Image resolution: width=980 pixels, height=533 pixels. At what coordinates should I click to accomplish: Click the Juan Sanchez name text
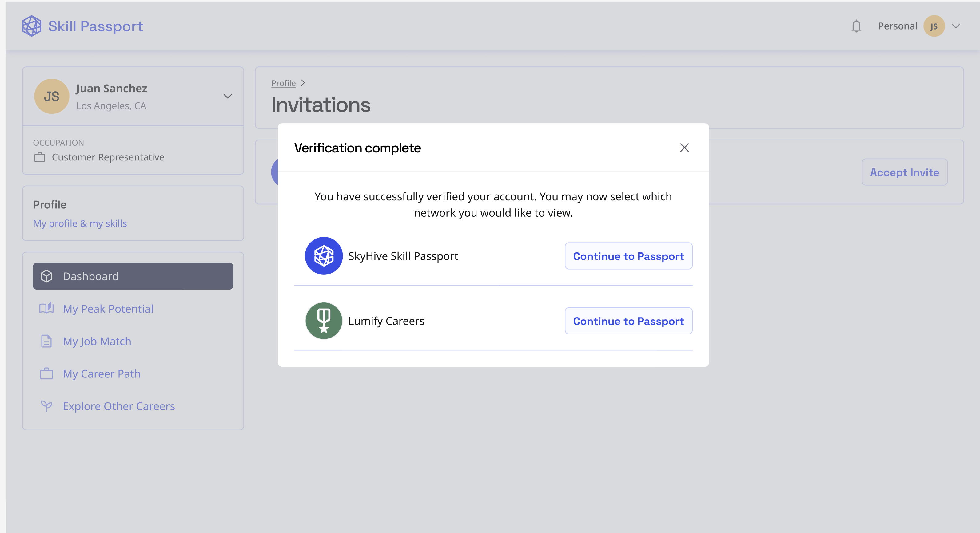111,88
